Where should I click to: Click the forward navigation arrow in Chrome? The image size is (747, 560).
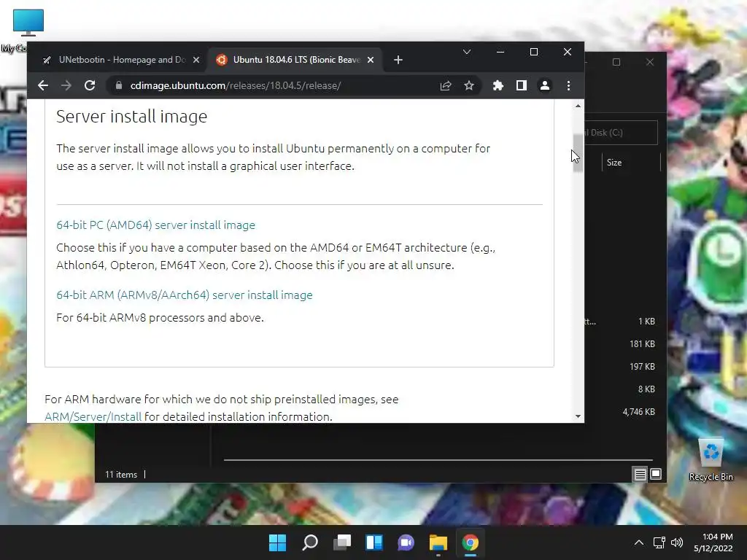66,86
